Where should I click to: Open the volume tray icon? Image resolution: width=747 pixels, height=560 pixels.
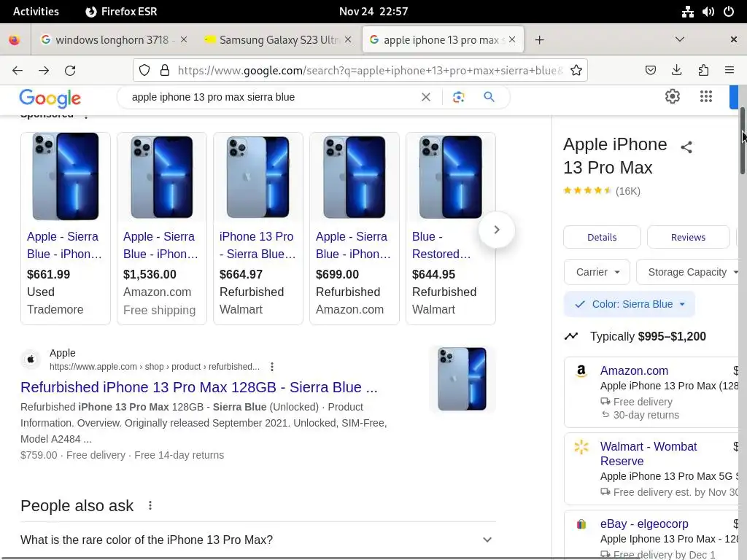(x=708, y=12)
